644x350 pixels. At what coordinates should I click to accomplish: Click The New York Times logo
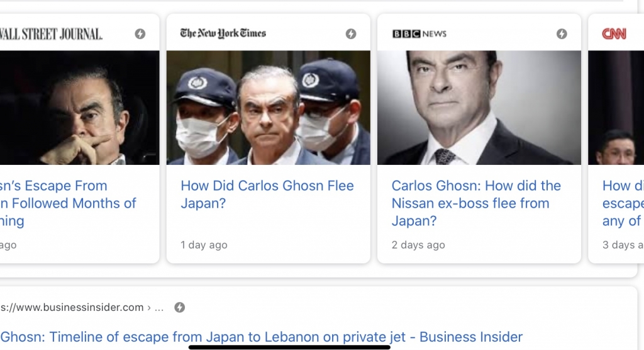click(223, 33)
